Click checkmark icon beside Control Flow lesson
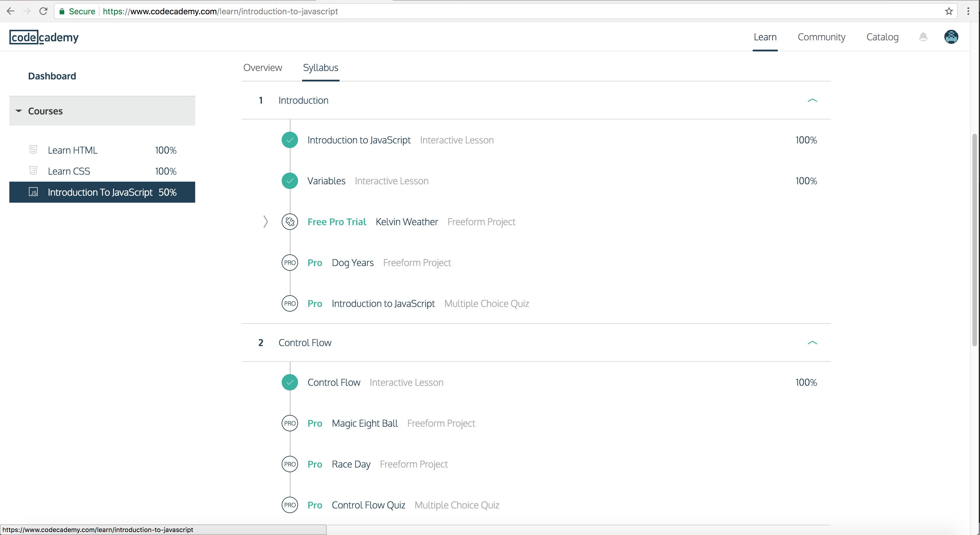This screenshot has width=980, height=535. [290, 383]
